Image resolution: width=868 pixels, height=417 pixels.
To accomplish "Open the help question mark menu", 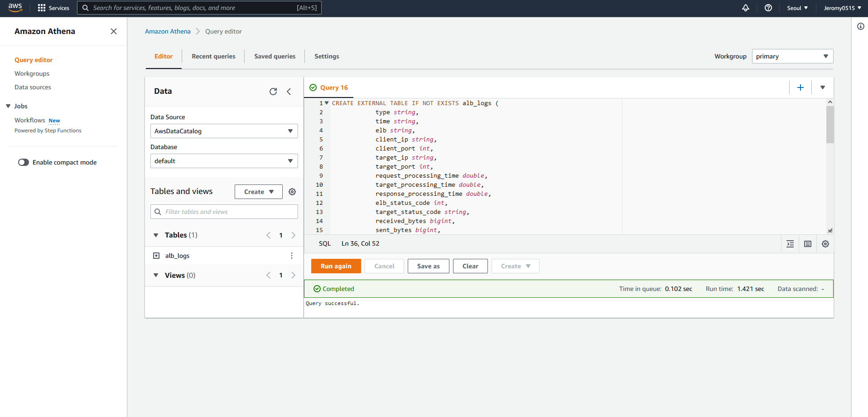I will pyautogui.click(x=768, y=8).
